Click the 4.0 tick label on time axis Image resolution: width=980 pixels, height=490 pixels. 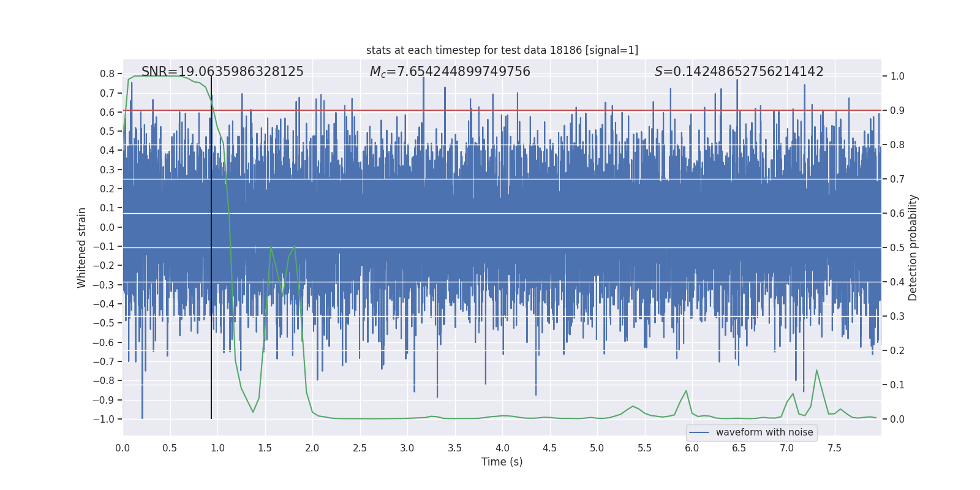click(502, 448)
